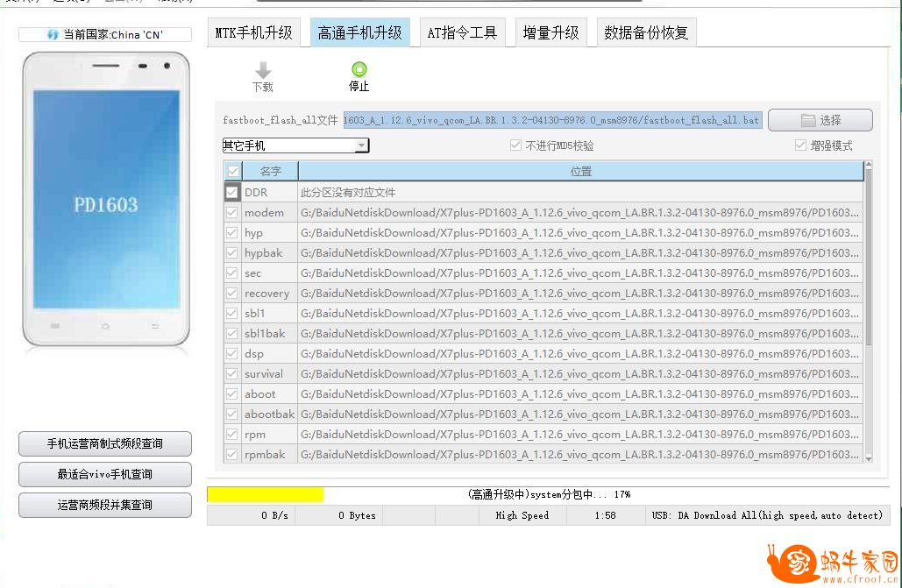Click the green 停止 stop icon
Screen dimensions: 902x588
(x=359, y=69)
